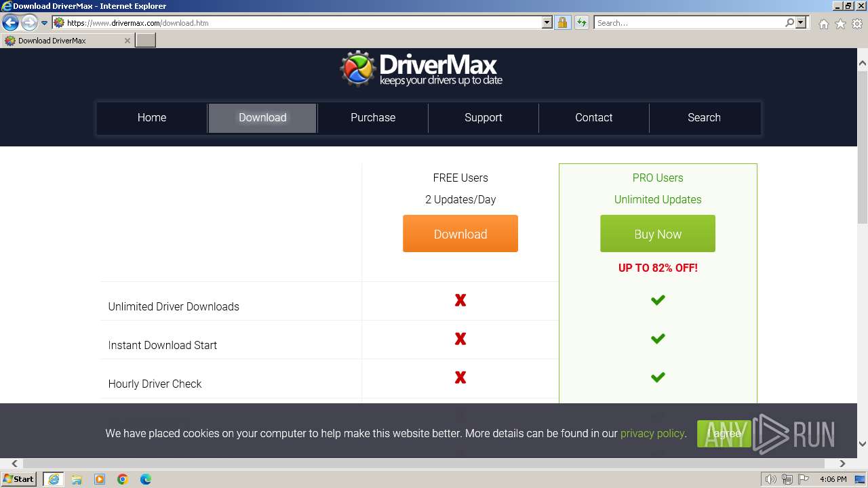
Task: Click the green check for Unlimited Driver Downloads
Action: click(x=658, y=300)
